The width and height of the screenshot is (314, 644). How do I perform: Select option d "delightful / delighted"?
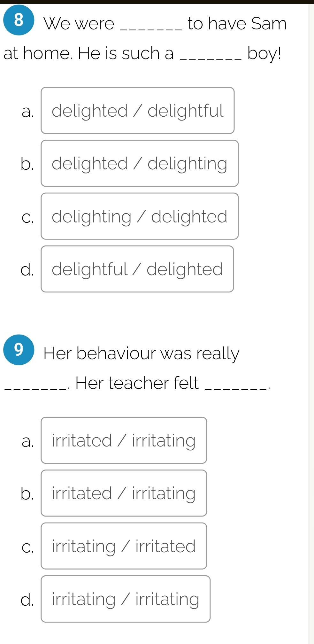point(137,269)
